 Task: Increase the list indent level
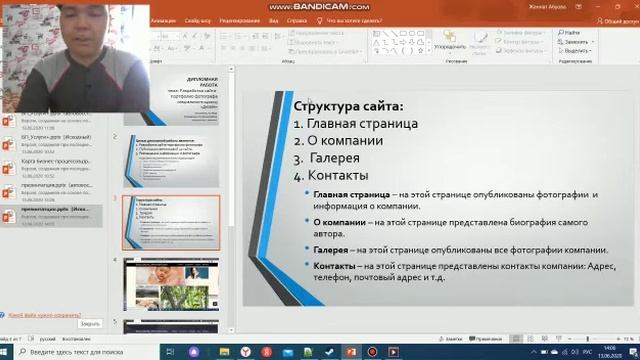coord(266,36)
